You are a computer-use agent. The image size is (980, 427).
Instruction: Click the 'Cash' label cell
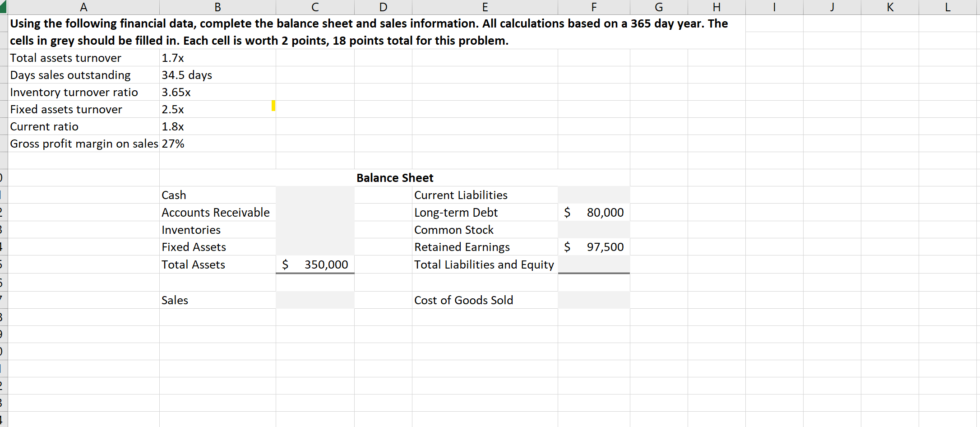tap(217, 195)
